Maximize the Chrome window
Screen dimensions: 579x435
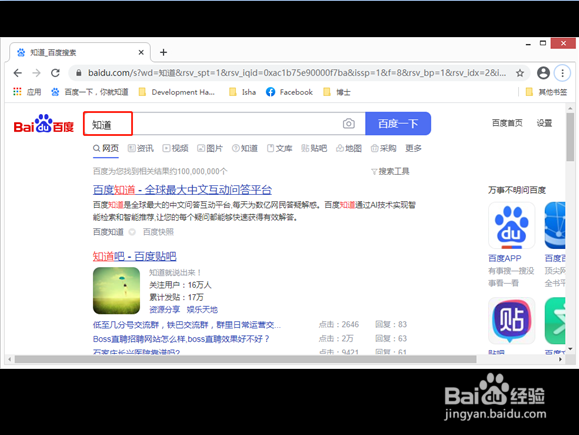pyautogui.click(x=543, y=43)
